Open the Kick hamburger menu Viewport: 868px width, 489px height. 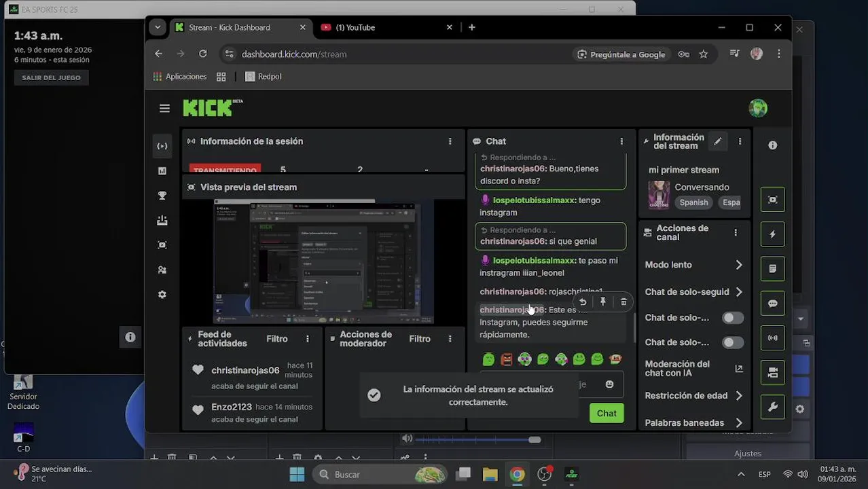(x=164, y=108)
